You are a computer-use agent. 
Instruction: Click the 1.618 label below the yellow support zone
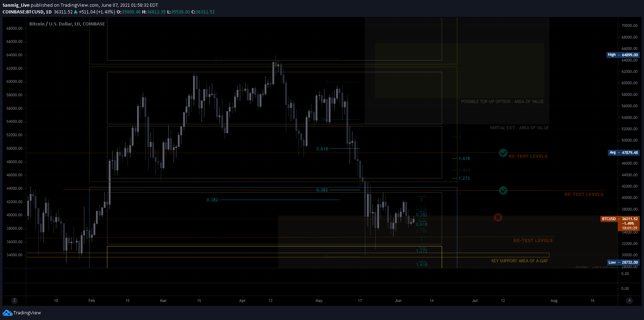[x=422, y=265]
